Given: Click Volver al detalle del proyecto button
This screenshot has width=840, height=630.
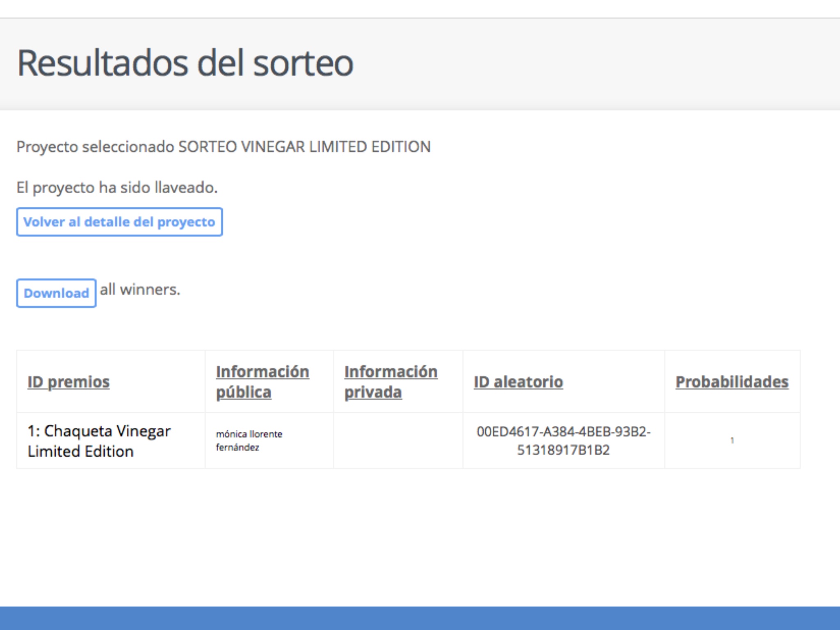Looking at the screenshot, I should 119,222.
